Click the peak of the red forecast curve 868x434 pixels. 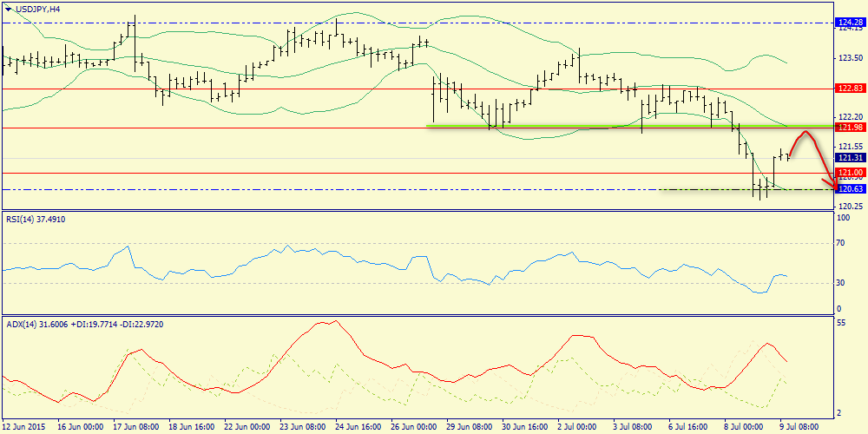[806, 132]
